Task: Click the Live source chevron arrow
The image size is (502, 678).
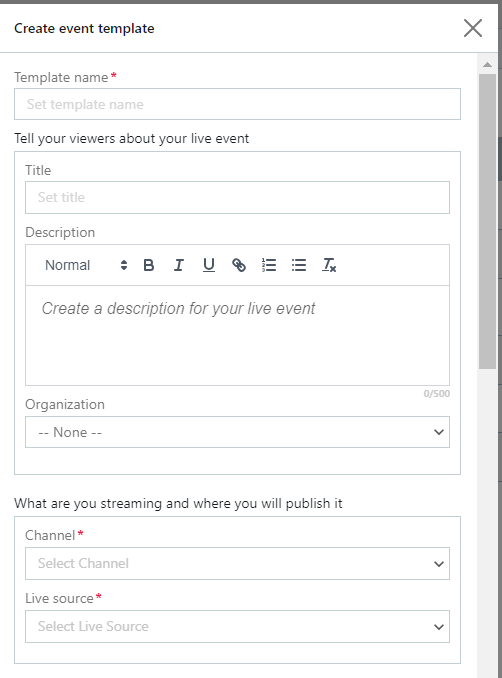Action: click(x=439, y=627)
